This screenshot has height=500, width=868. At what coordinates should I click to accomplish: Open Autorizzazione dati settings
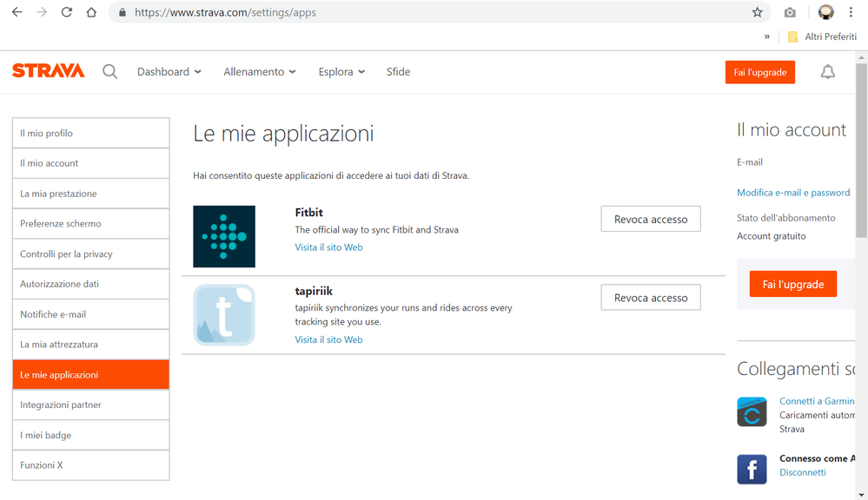pos(90,284)
